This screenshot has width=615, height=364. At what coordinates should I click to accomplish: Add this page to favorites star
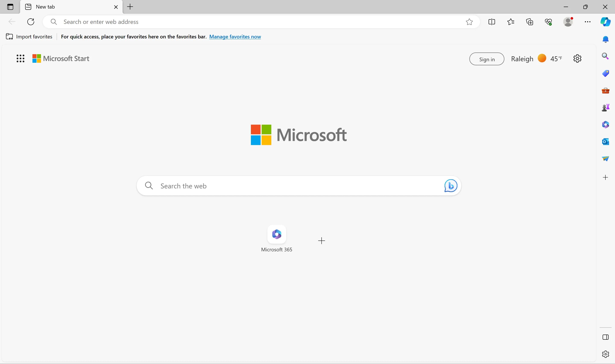(x=469, y=22)
